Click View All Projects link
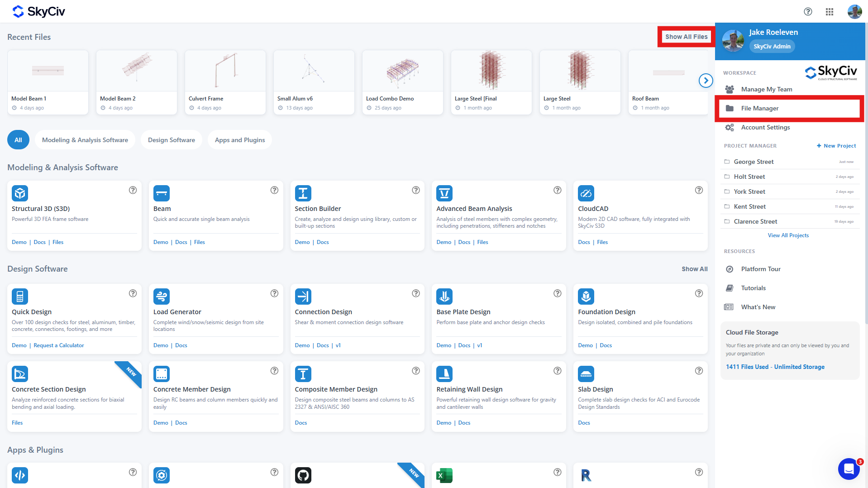This screenshot has width=868, height=488. [x=788, y=235]
